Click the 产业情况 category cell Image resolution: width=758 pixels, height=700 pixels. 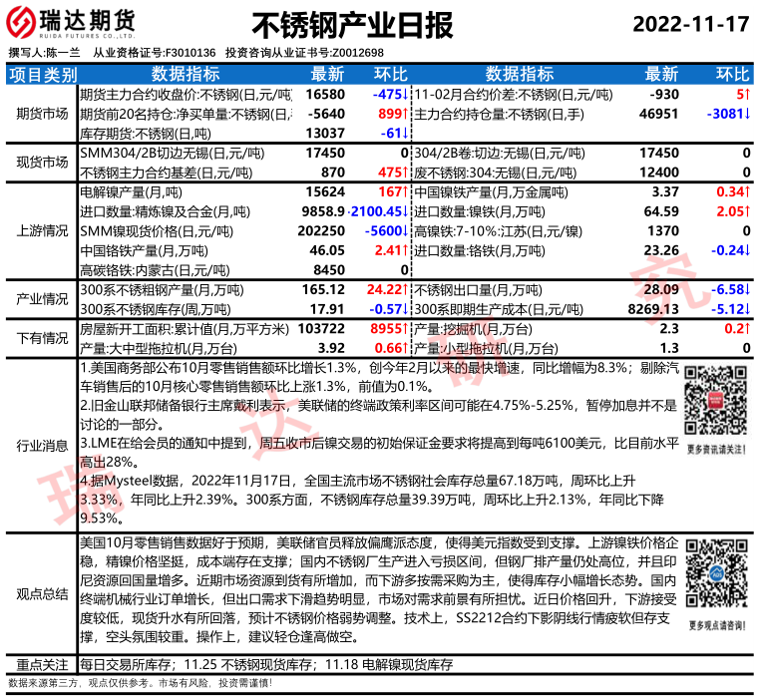tap(41, 299)
